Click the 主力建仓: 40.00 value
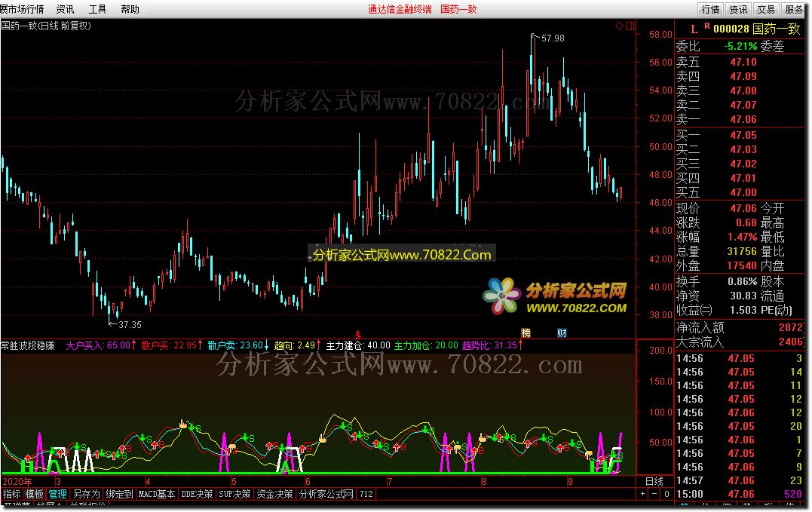 pyautogui.click(x=358, y=345)
